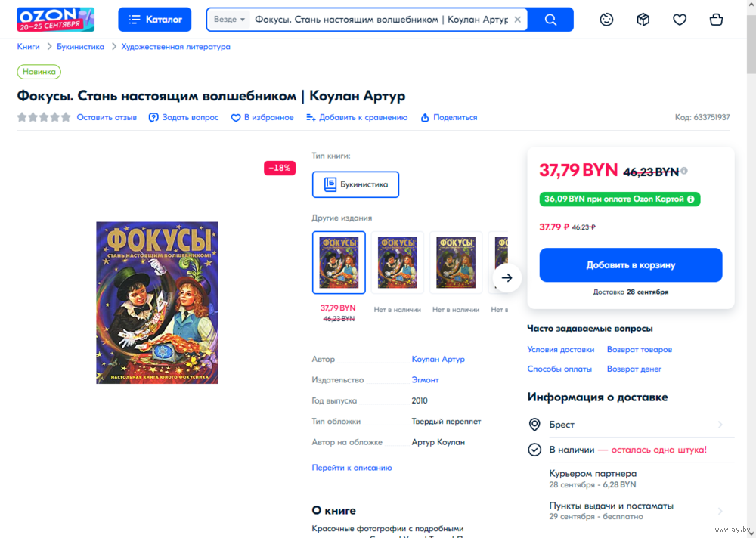Click 'Добавить в корзину' button
This screenshot has width=756, height=538.
coord(631,265)
